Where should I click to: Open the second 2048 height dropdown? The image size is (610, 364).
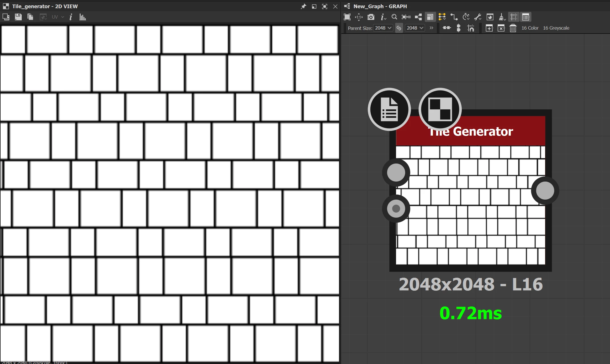[415, 28]
